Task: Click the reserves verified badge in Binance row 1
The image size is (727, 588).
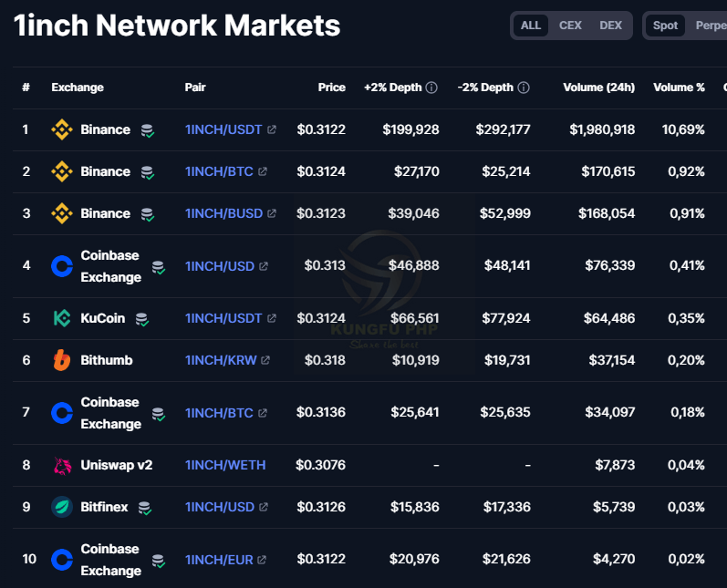Action: pos(148,130)
